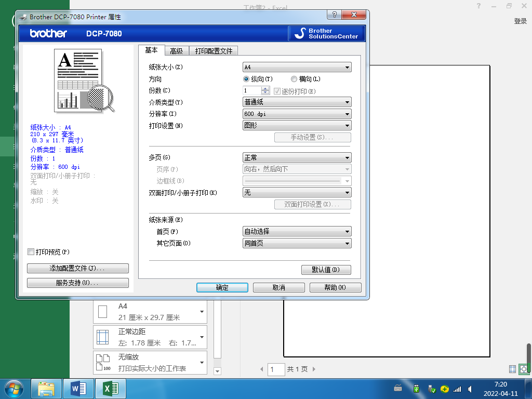Open the 其它页面 paper source dropdown
The width and height of the screenshot is (532, 399).
(x=297, y=243)
